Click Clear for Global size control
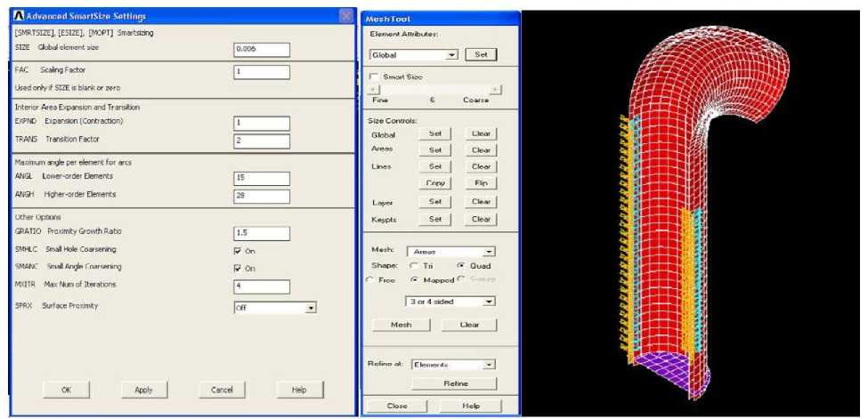 point(481,134)
